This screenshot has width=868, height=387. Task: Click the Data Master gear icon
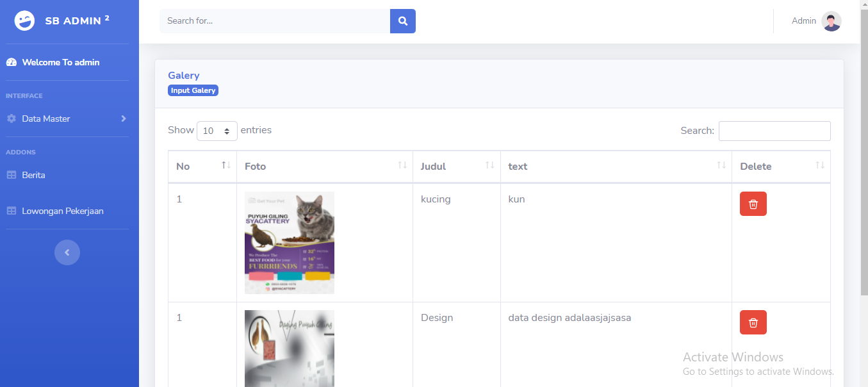point(12,119)
